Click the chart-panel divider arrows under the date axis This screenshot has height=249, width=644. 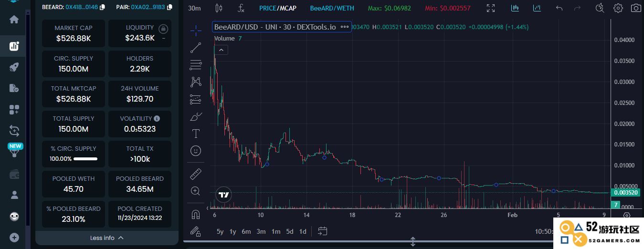point(413,242)
